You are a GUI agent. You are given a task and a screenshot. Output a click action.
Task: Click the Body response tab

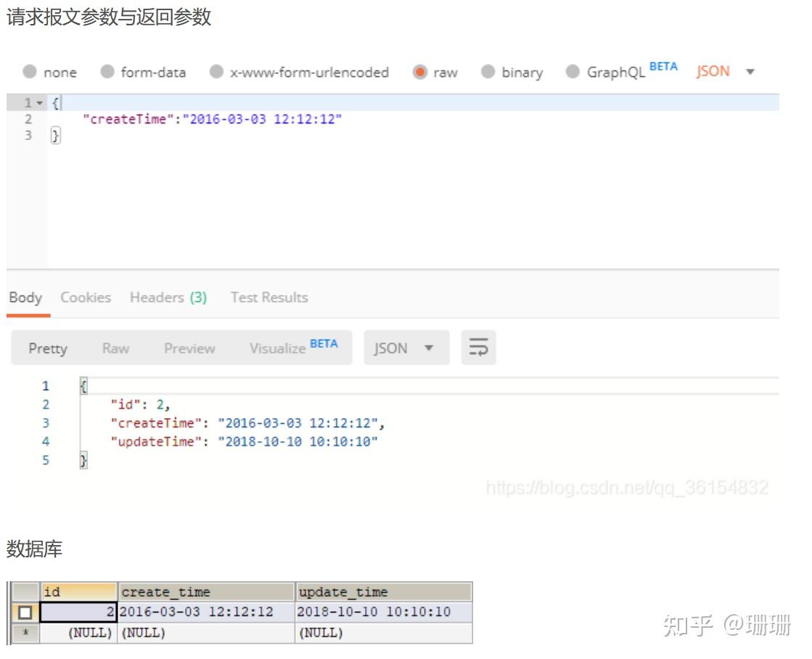(x=26, y=297)
